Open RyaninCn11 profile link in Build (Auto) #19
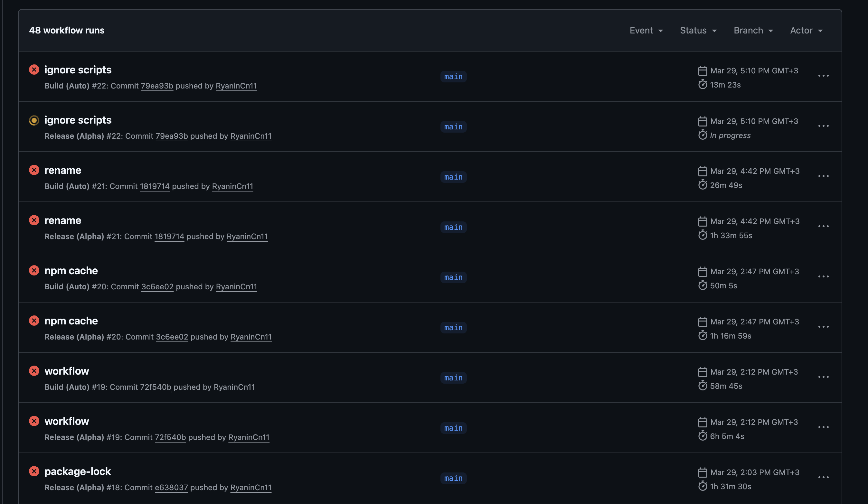This screenshot has width=868, height=504. (234, 387)
